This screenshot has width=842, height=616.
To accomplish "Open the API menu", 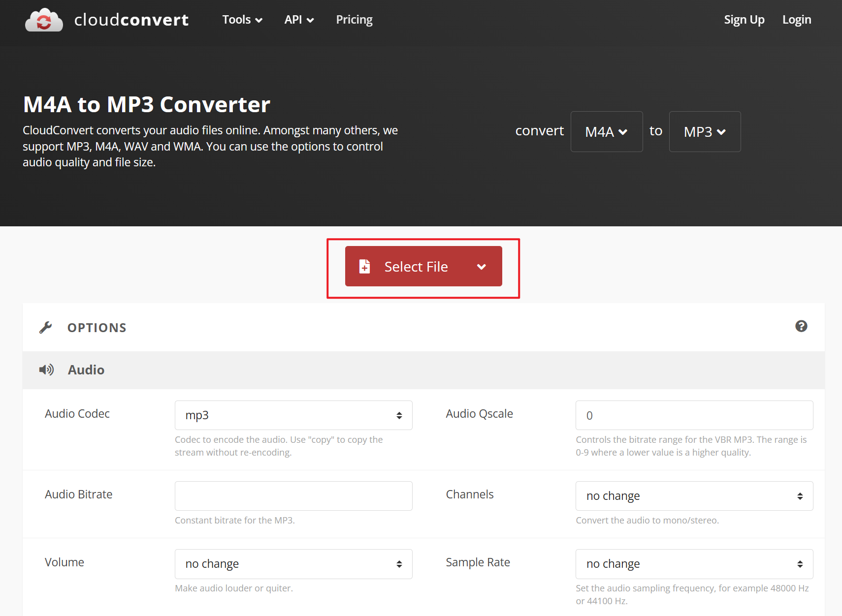I will tap(298, 20).
